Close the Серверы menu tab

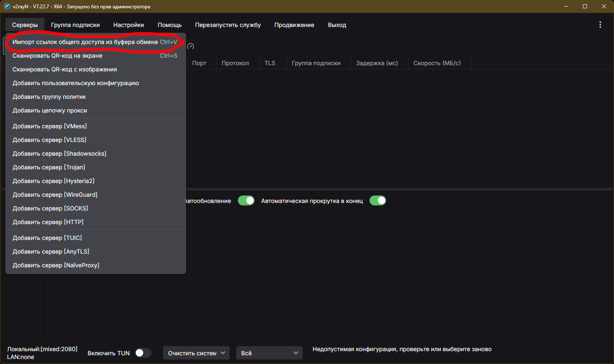pyautogui.click(x=25, y=25)
